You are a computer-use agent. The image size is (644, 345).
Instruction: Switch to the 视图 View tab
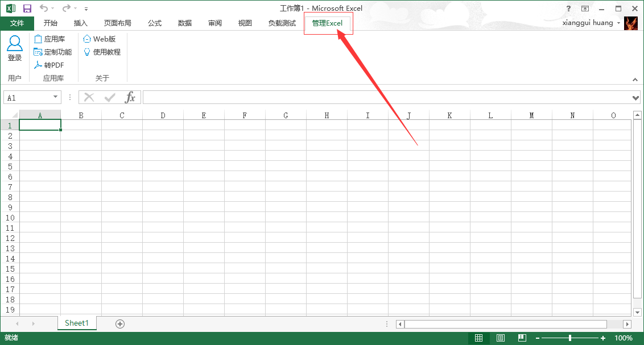pyautogui.click(x=245, y=23)
